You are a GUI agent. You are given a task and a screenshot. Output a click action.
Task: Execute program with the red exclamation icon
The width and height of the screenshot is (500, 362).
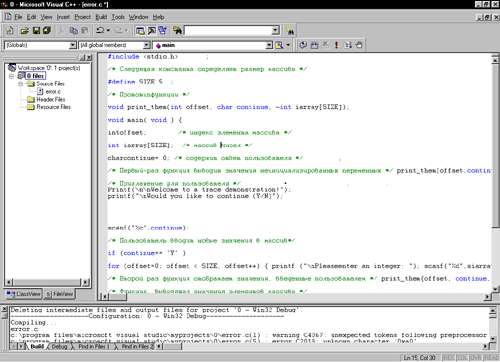tap(336, 45)
